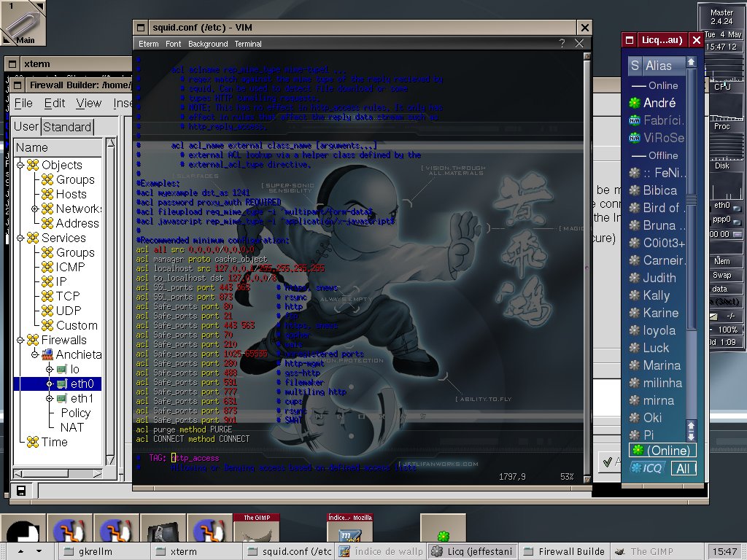The width and height of the screenshot is (747, 560).
Task: Click the UDP services icon
Action: pos(47,311)
